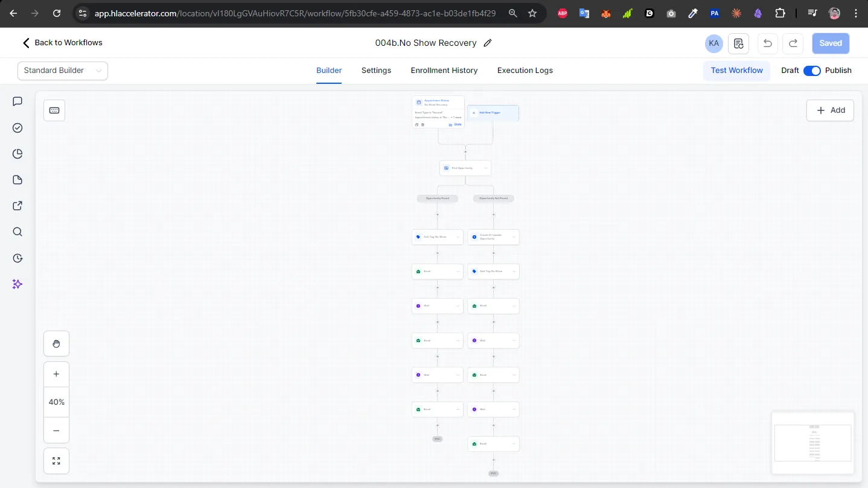Duplicate the trigger using the copy icon
Image resolution: width=868 pixels, height=488 pixels.
(416, 125)
